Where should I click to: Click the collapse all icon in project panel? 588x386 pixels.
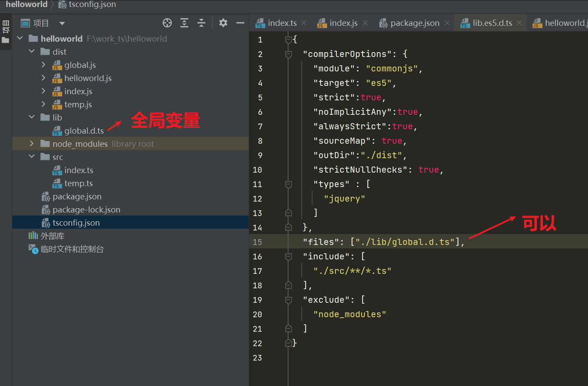(201, 23)
